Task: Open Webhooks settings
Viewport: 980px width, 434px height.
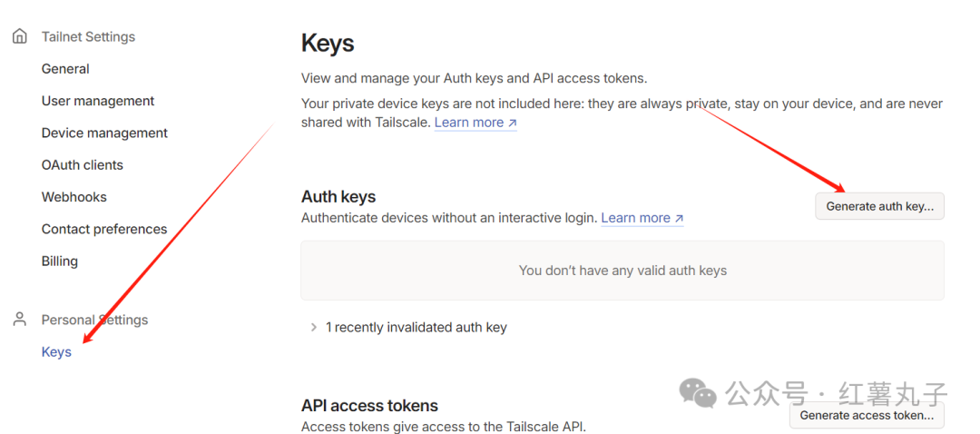Action: click(73, 197)
